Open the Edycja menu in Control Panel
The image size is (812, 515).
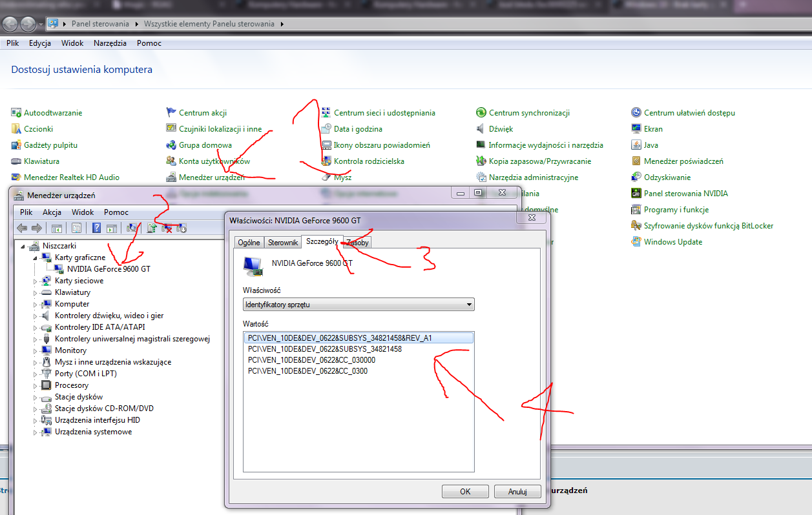[x=40, y=43]
